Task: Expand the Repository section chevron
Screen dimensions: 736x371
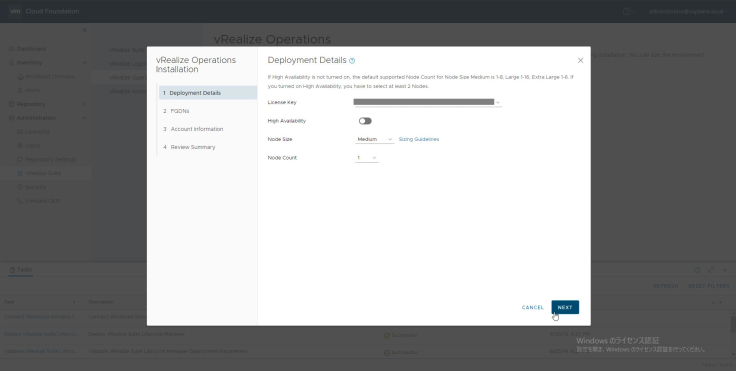Action: 84,104
